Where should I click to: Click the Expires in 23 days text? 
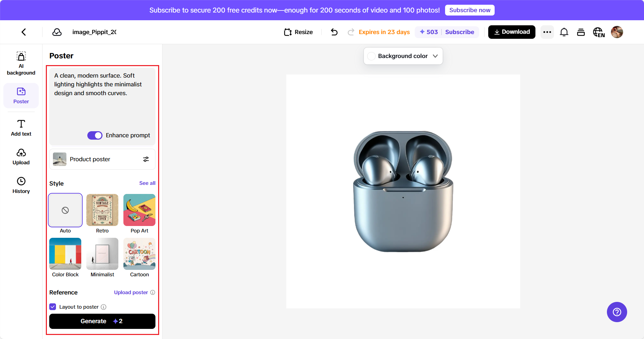click(384, 32)
